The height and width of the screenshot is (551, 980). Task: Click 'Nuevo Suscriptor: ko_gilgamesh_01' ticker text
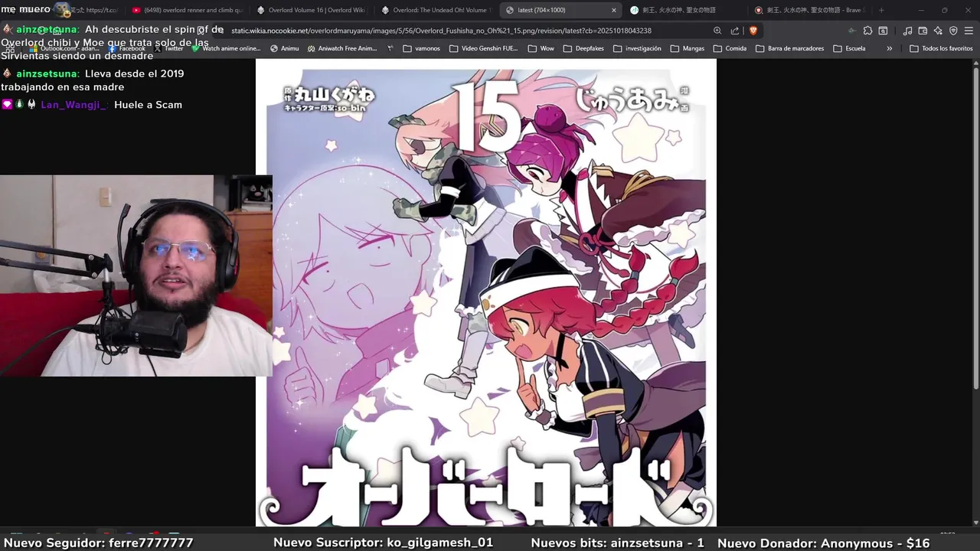coord(383,543)
